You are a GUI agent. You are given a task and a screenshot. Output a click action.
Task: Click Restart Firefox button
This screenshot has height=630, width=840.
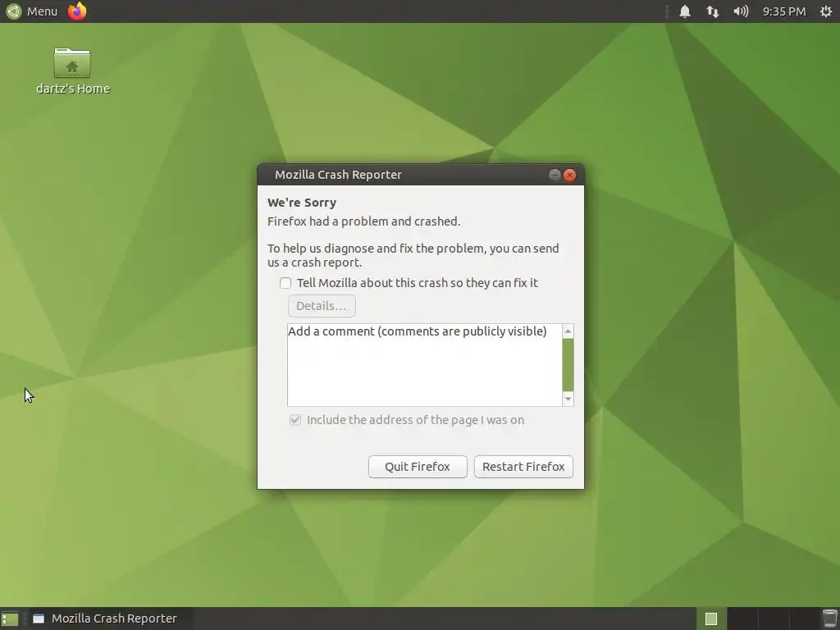tap(523, 467)
